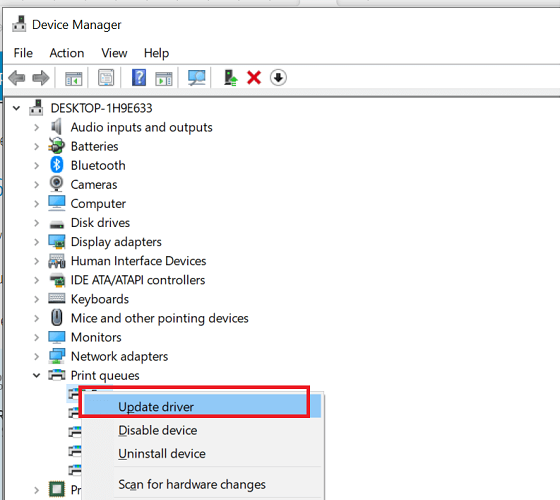
Task: Expand the Audio inputs and outputs node
Action: point(36,128)
